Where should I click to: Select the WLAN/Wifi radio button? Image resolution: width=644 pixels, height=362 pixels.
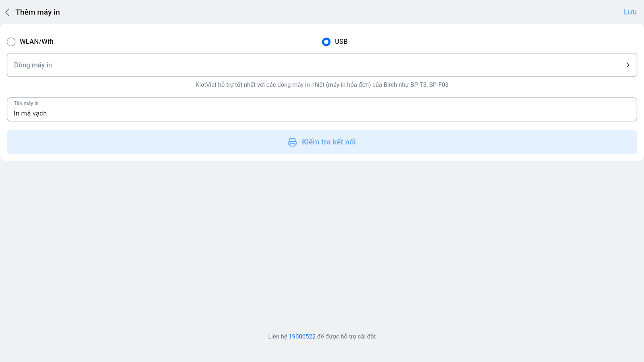point(11,42)
